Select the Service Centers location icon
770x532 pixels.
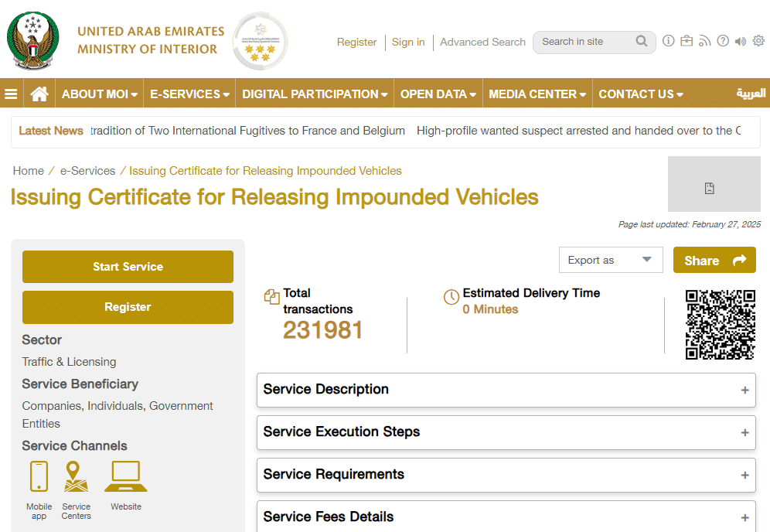point(76,476)
